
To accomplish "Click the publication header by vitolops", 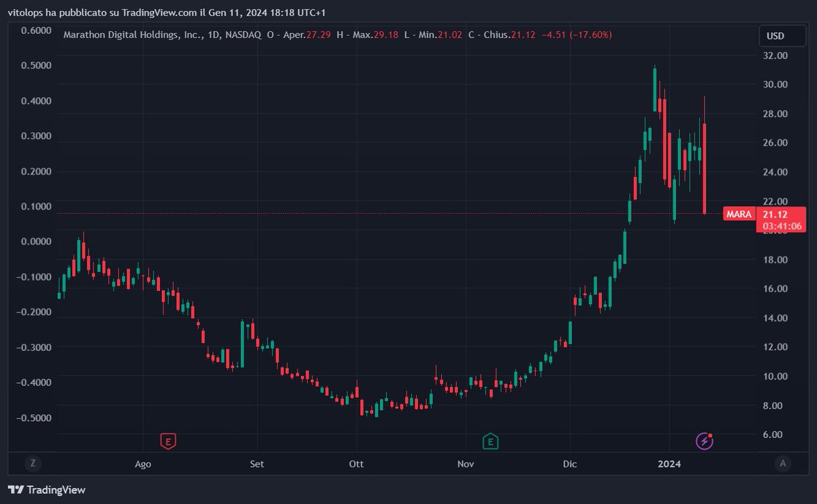I will 167,13.
